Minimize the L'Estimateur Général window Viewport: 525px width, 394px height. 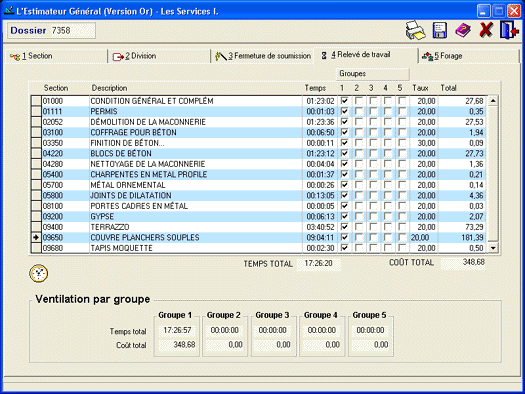coord(483,11)
